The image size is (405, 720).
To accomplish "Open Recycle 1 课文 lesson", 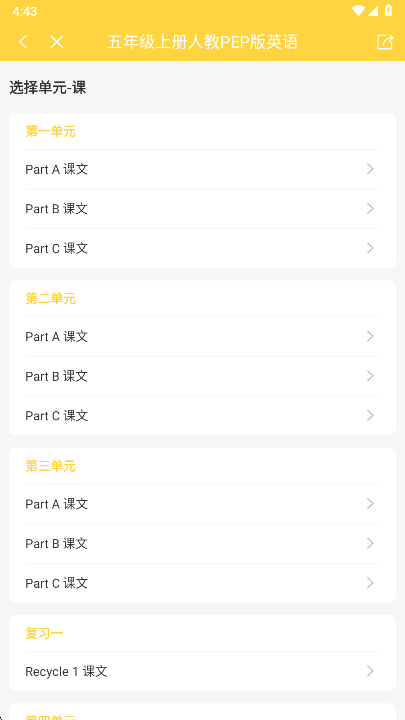I will pos(202,672).
